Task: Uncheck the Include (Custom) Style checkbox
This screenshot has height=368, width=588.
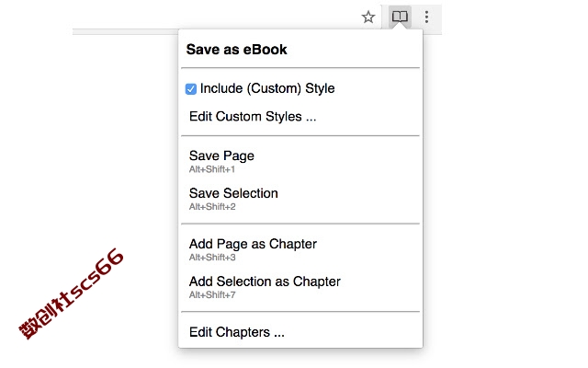Action: click(191, 89)
